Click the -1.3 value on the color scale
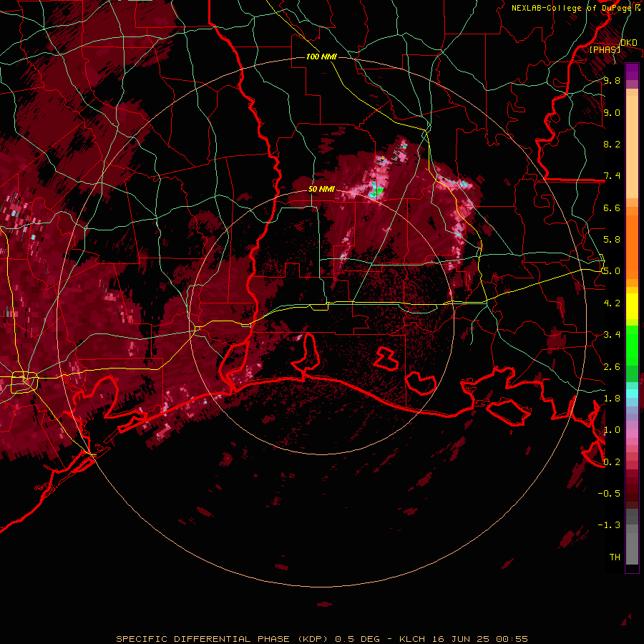 pos(609,525)
